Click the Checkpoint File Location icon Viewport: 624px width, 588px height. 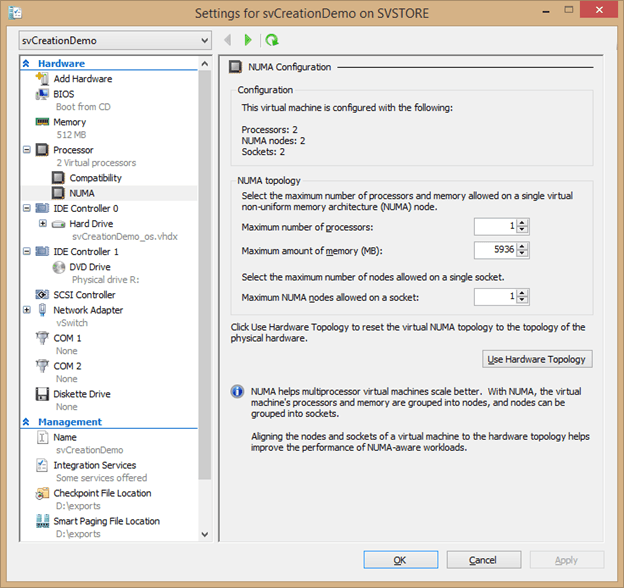42,493
